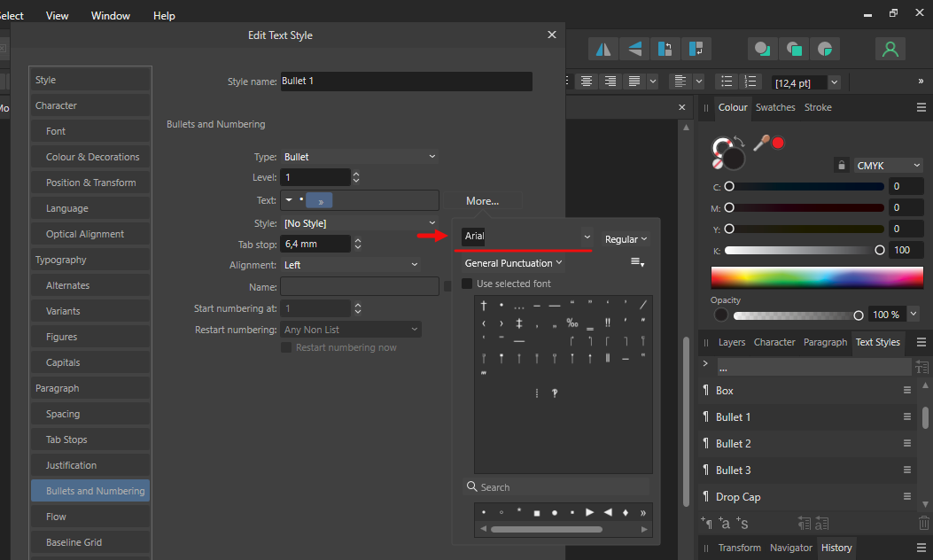
Task: Click inside the glyph Search field
Action: (558, 486)
